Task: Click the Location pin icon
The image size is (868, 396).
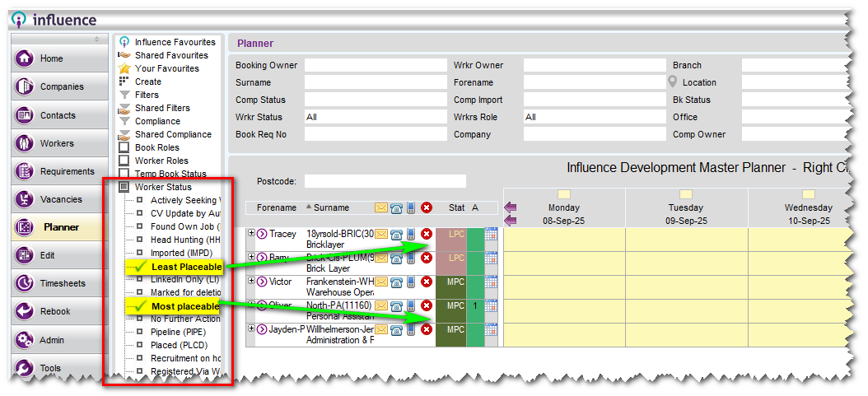Action: [673, 82]
